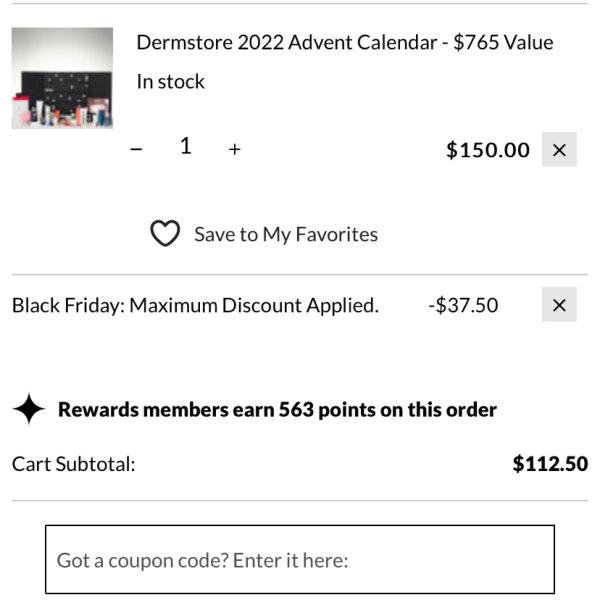Increase quantity with the plus button

(x=235, y=149)
